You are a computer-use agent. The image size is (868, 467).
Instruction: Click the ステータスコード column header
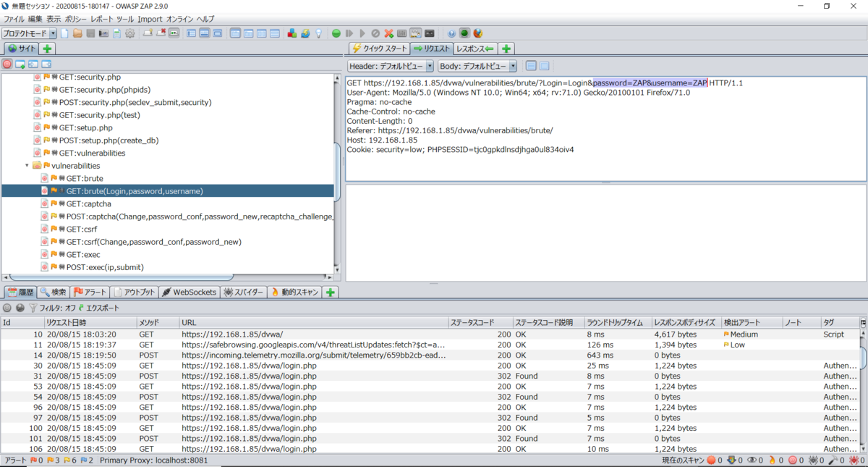[480, 322]
